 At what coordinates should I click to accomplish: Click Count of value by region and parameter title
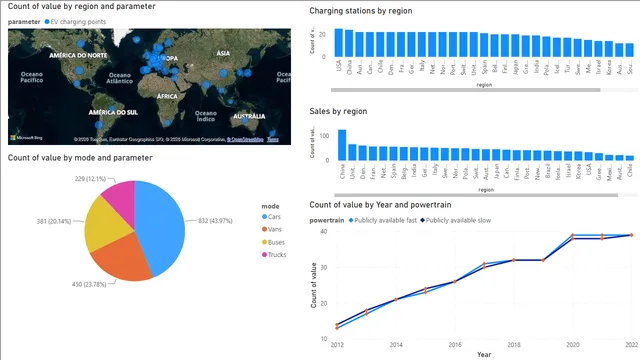tap(82, 7)
